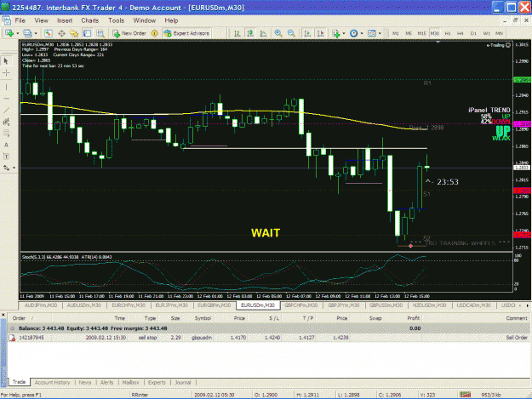Zoom out on the chart

[x=291, y=33]
